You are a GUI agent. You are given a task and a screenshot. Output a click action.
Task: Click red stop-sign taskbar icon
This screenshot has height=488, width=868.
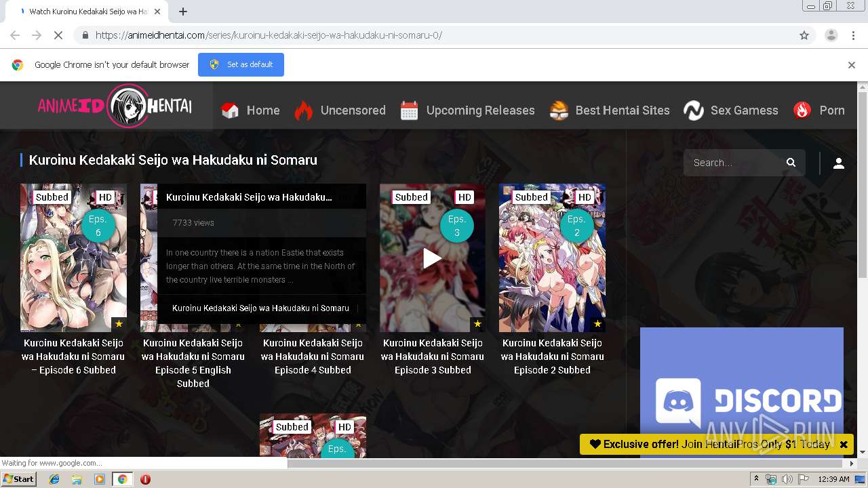click(145, 479)
